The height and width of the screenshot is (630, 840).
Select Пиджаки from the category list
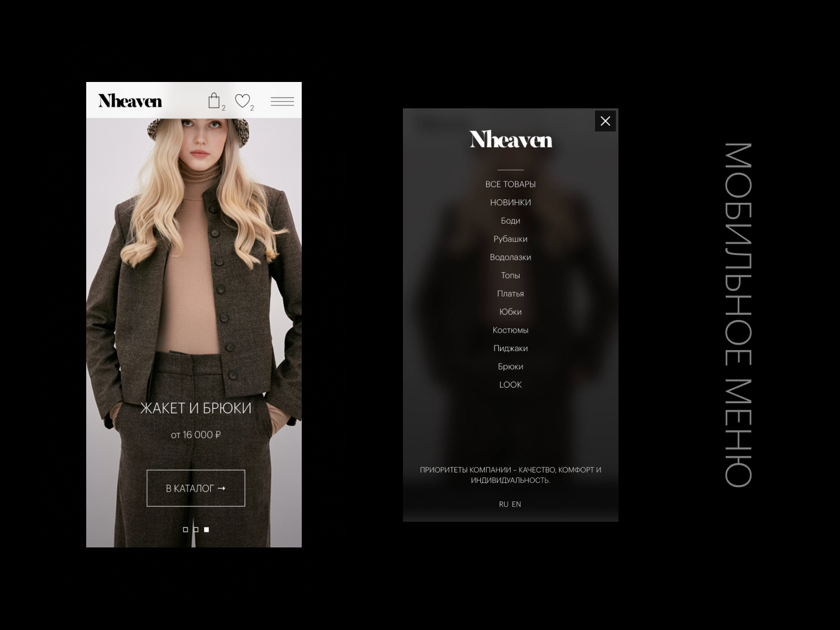click(x=510, y=348)
